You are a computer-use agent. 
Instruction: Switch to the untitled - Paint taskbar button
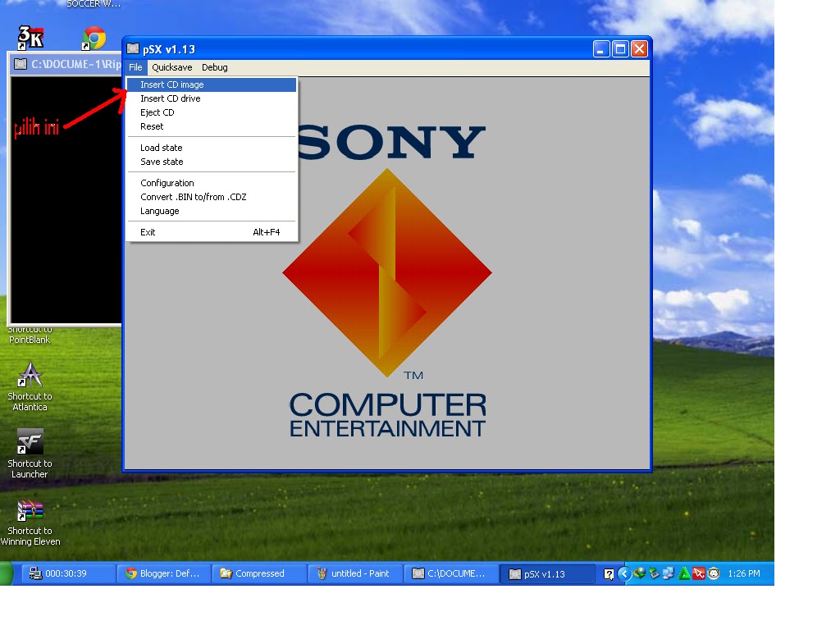(x=354, y=573)
